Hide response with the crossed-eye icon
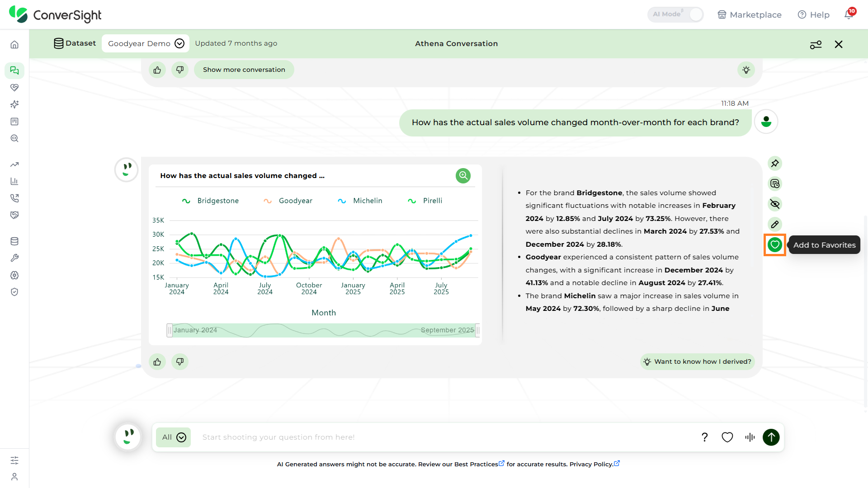 [775, 204]
